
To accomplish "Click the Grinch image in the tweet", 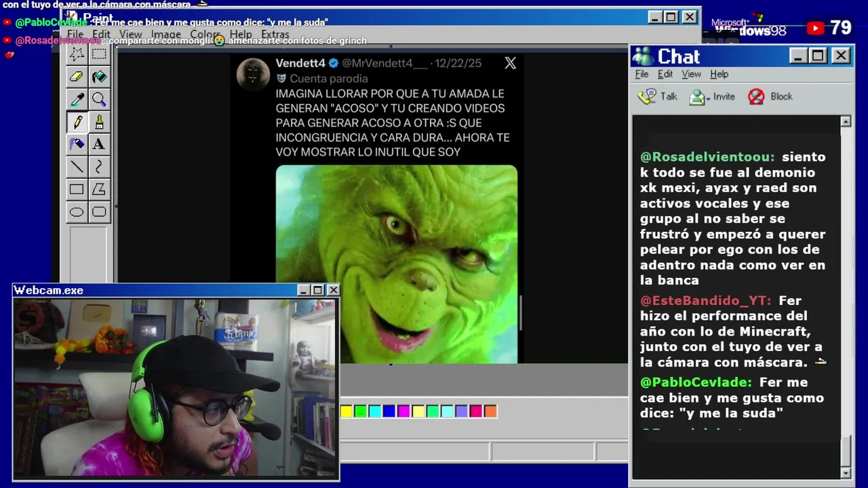I will coord(396,264).
